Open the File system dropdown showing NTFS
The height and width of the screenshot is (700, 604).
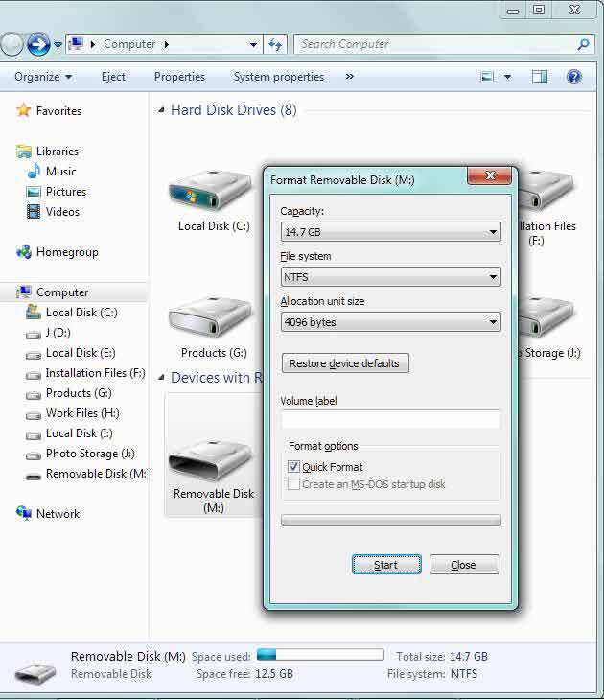(390, 277)
